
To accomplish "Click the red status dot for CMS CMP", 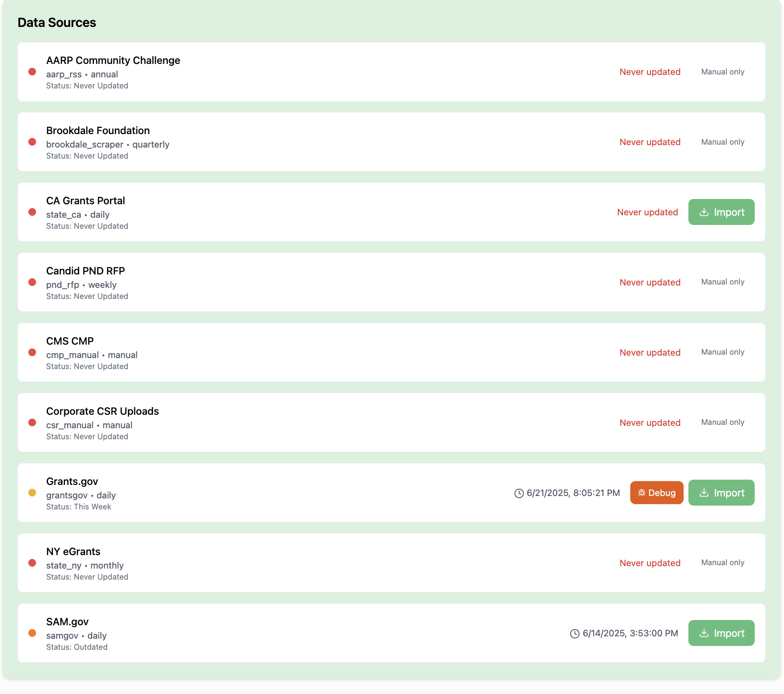I will pos(32,352).
